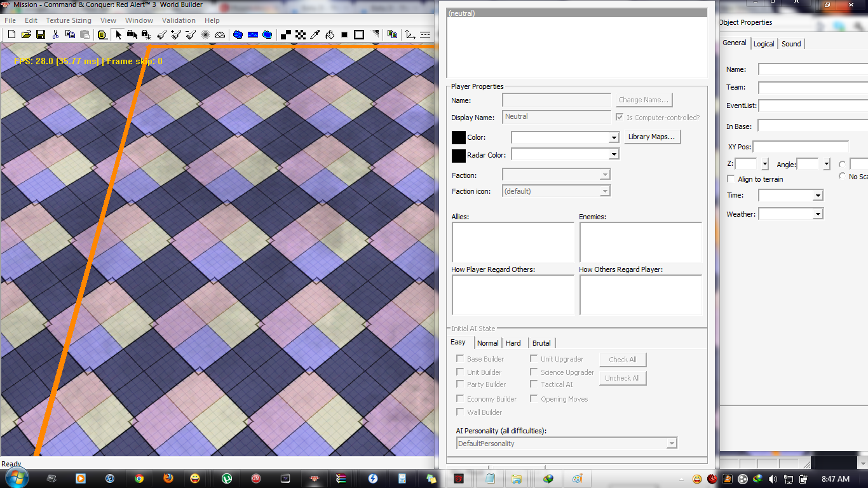Check the Align to terrain option
This screenshot has width=868, height=488.
[x=731, y=179]
